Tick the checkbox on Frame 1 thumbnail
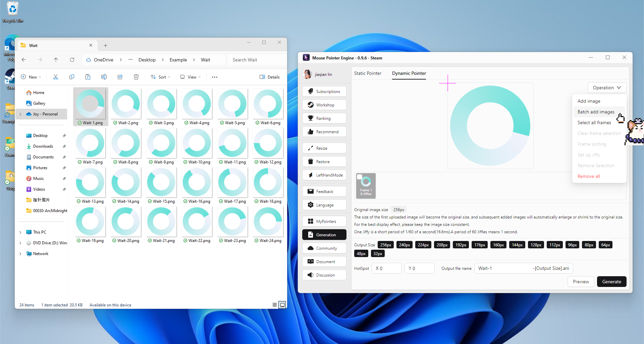 coord(360,177)
